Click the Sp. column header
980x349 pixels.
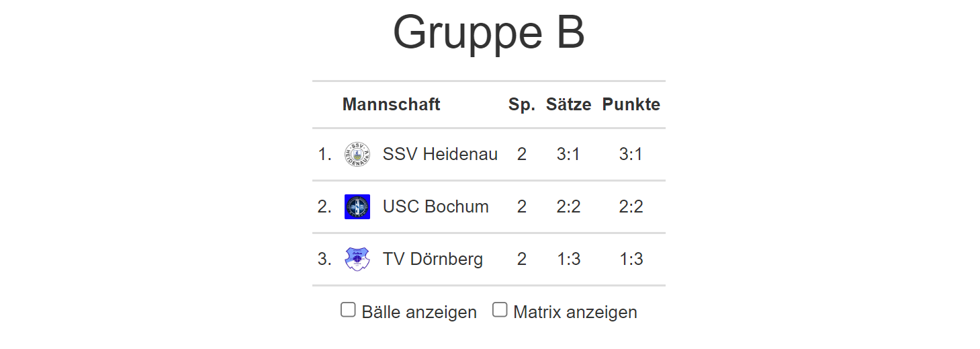coord(522,104)
